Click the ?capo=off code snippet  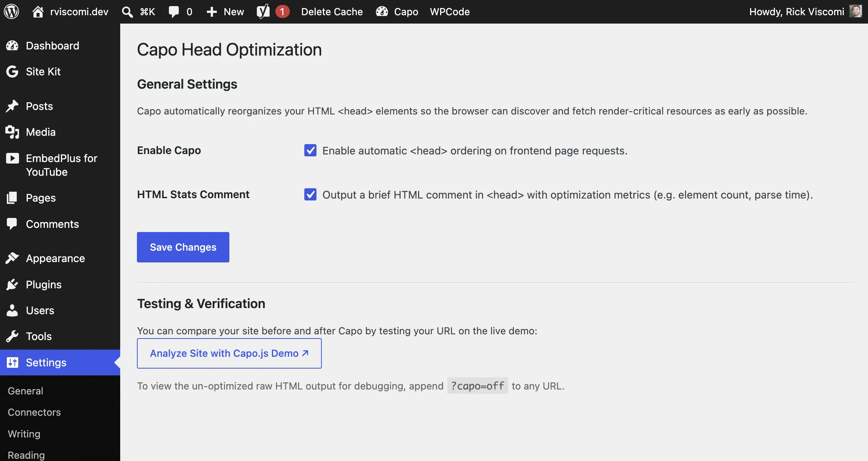(x=477, y=386)
